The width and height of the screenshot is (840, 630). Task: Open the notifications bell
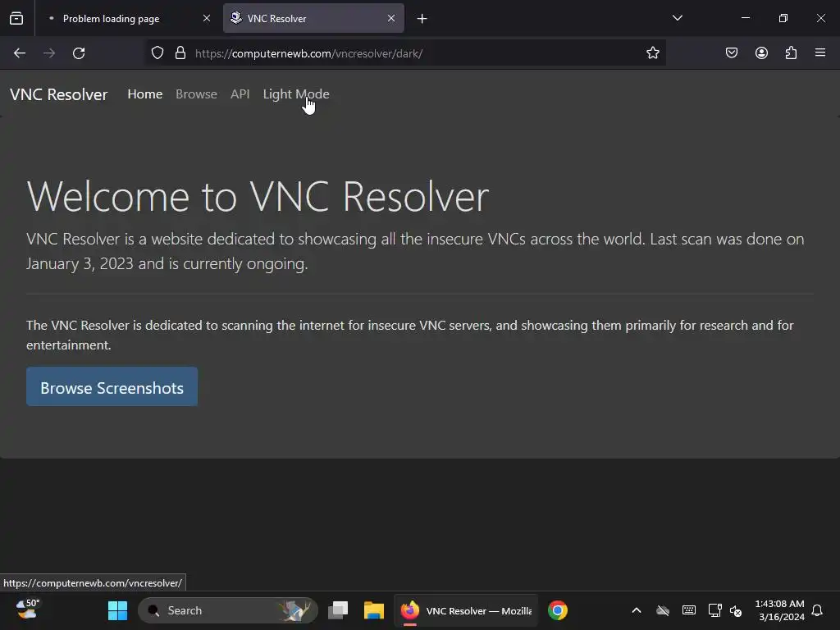point(817,610)
